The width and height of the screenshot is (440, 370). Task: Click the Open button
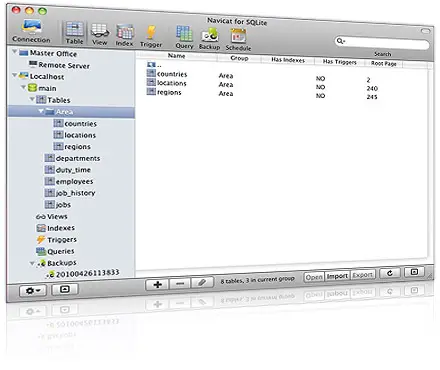click(x=314, y=277)
